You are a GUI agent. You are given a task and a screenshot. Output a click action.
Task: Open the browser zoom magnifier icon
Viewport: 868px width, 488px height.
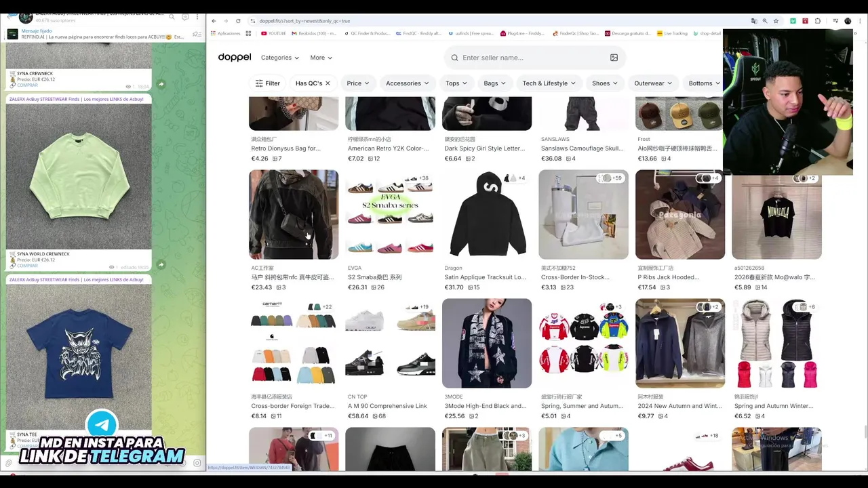[765, 21]
